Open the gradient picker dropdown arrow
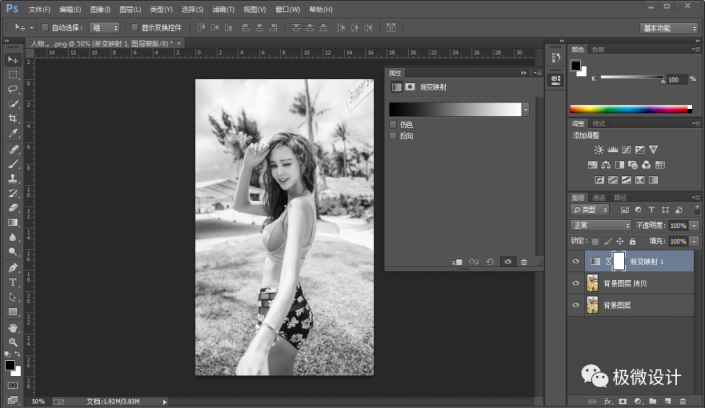Image resolution: width=705 pixels, height=408 pixels. point(526,109)
